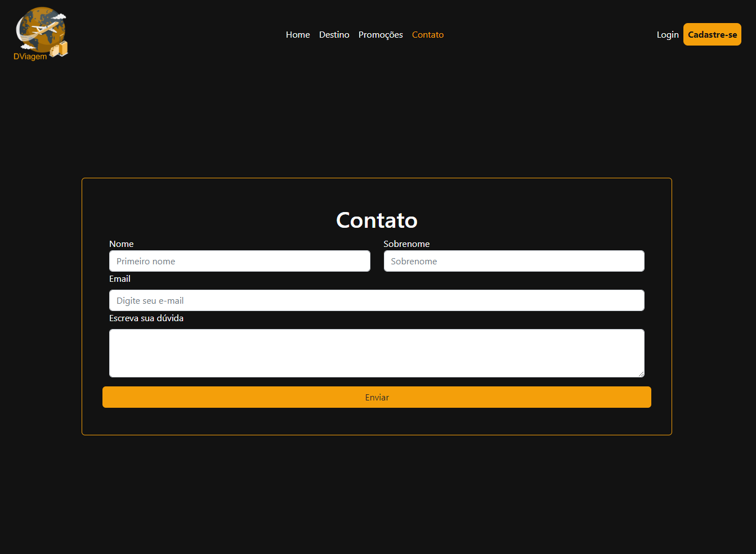Image resolution: width=756 pixels, height=554 pixels.
Task: Open the Home page
Action: click(x=298, y=34)
